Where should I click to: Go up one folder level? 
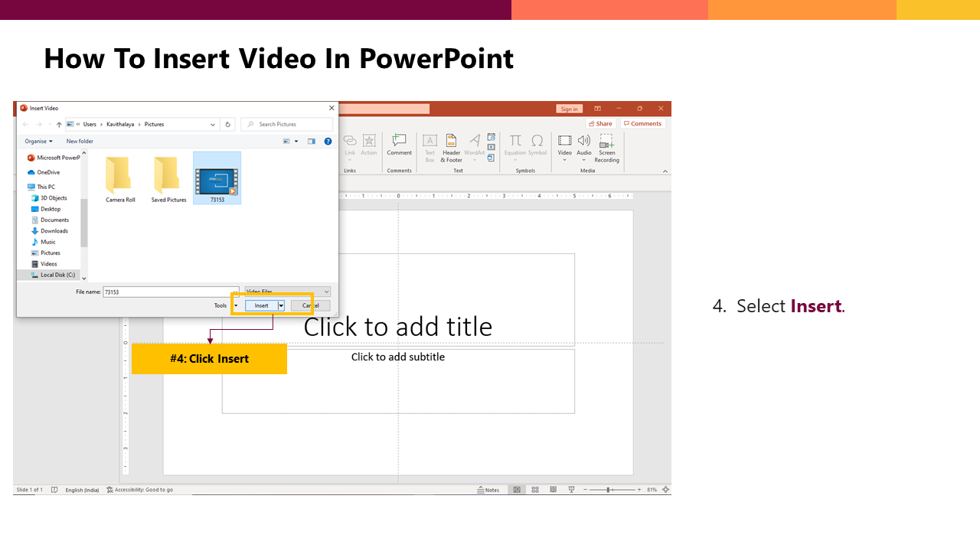(59, 124)
